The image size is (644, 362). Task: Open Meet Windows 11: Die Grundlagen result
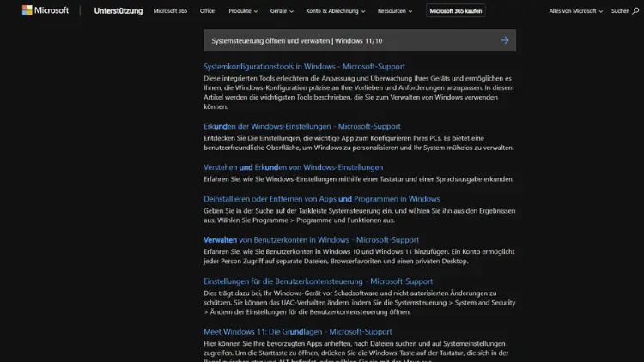[x=297, y=332]
